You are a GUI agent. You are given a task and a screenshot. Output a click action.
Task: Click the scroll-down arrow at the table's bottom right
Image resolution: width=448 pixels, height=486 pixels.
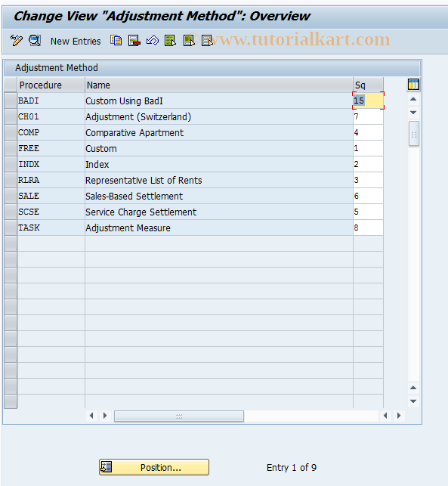[x=413, y=401]
